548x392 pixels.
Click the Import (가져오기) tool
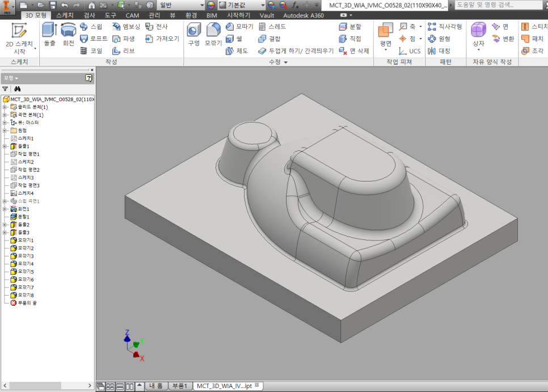tap(162, 39)
